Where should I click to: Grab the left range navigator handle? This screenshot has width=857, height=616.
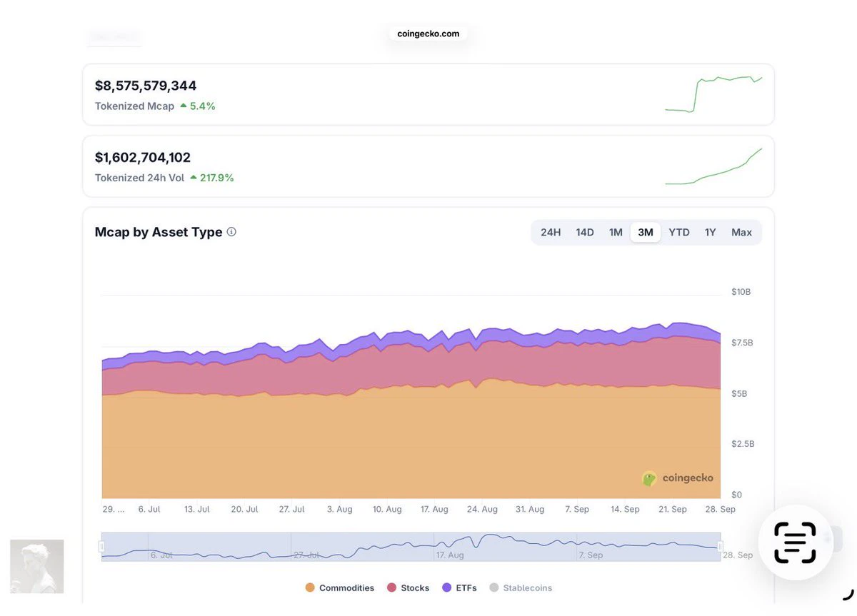tap(101, 547)
